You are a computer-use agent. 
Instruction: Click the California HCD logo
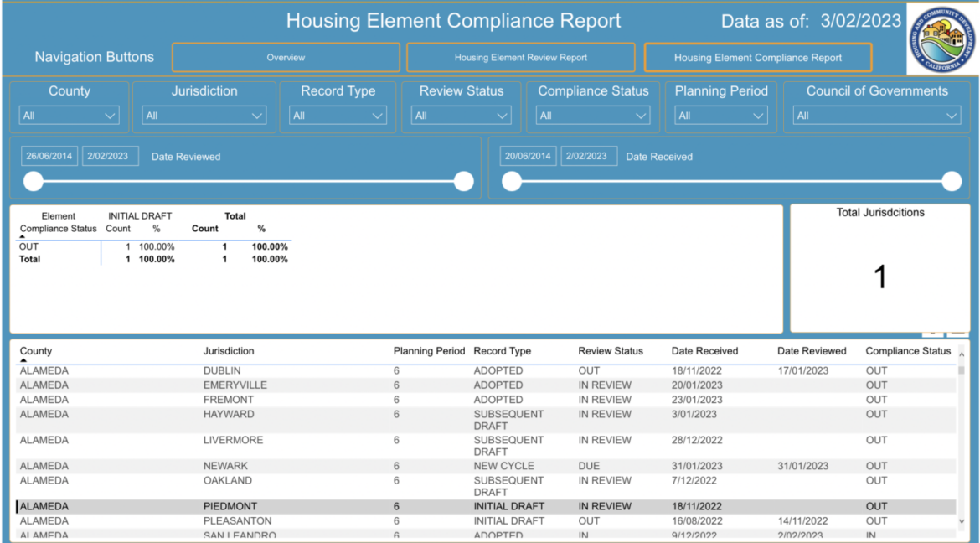coord(941,39)
